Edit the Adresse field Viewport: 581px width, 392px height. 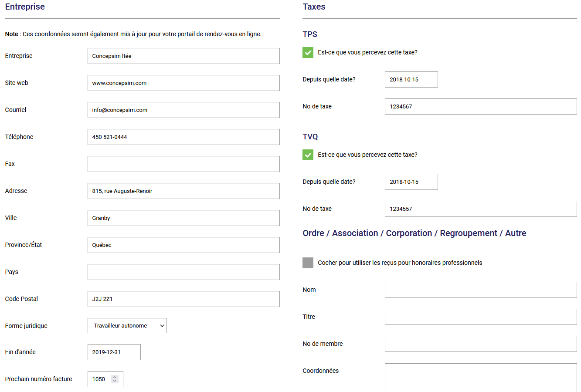pyautogui.click(x=183, y=191)
